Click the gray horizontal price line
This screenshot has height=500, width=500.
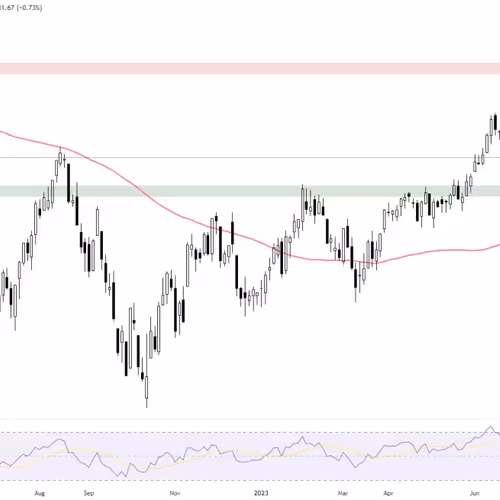click(250, 157)
